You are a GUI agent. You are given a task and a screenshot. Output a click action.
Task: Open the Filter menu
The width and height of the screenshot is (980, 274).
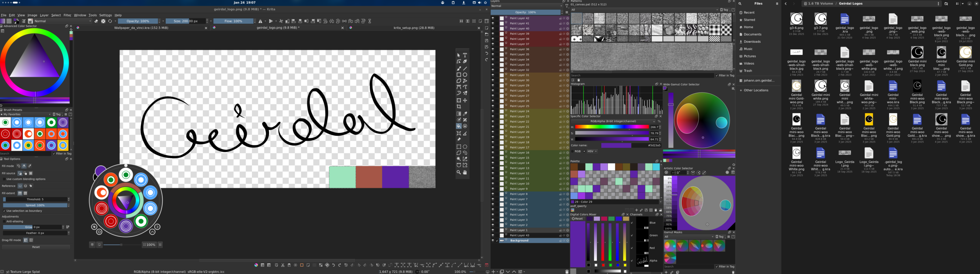click(67, 15)
